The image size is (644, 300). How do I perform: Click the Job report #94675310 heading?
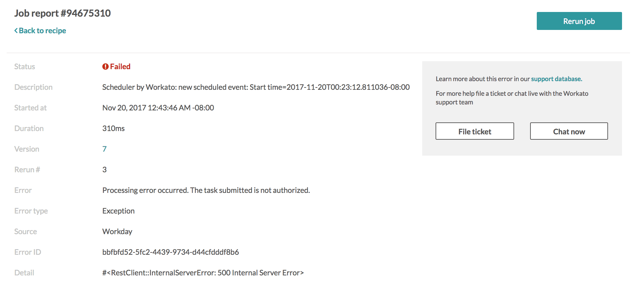(63, 13)
